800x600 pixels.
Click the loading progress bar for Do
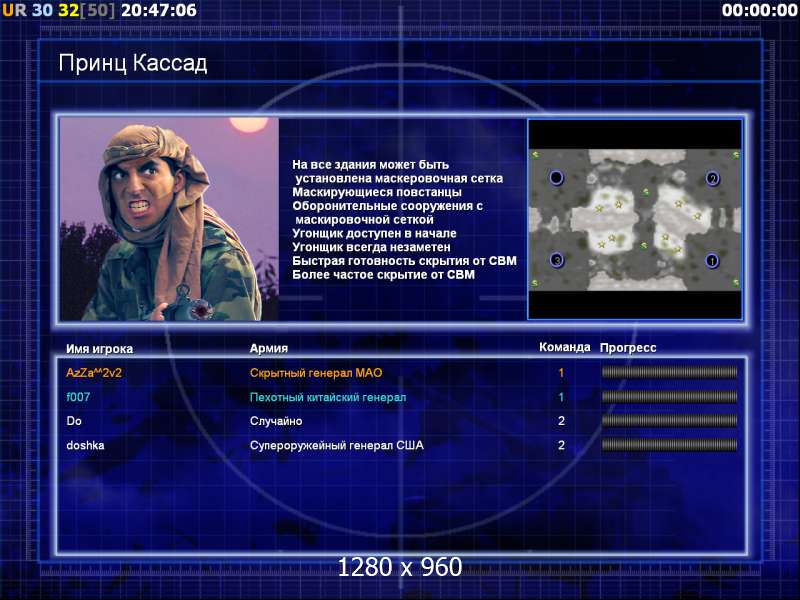(669, 421)
